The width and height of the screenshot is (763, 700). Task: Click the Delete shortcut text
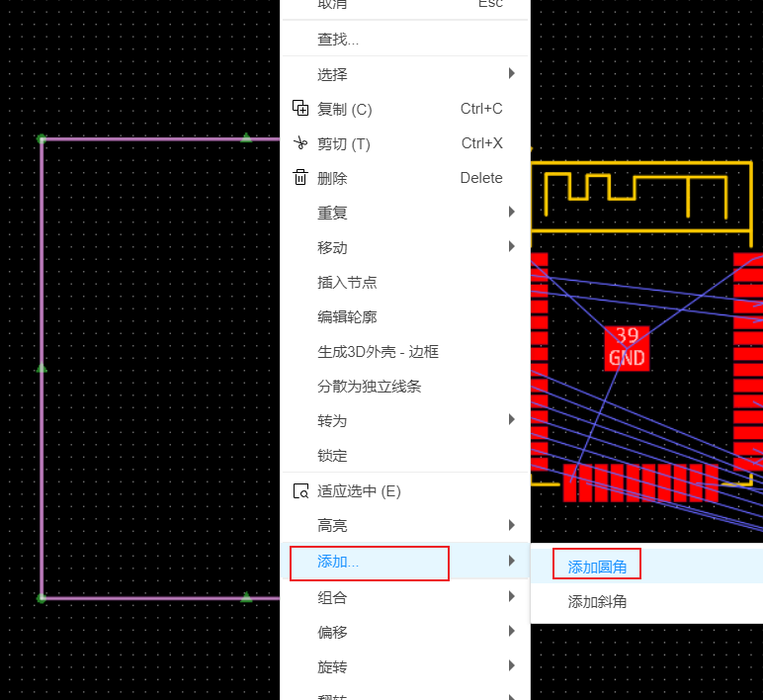coord(481,178)
